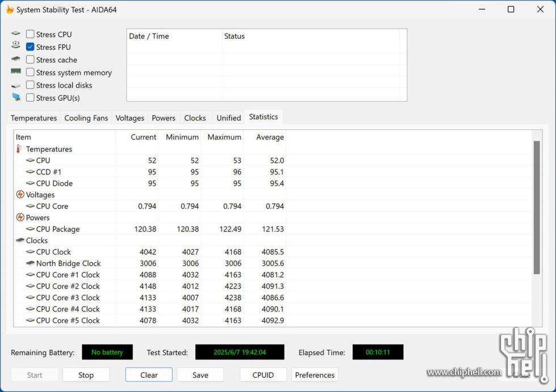Click the disk drive icon beside local disks

click(x=16, y=86)
